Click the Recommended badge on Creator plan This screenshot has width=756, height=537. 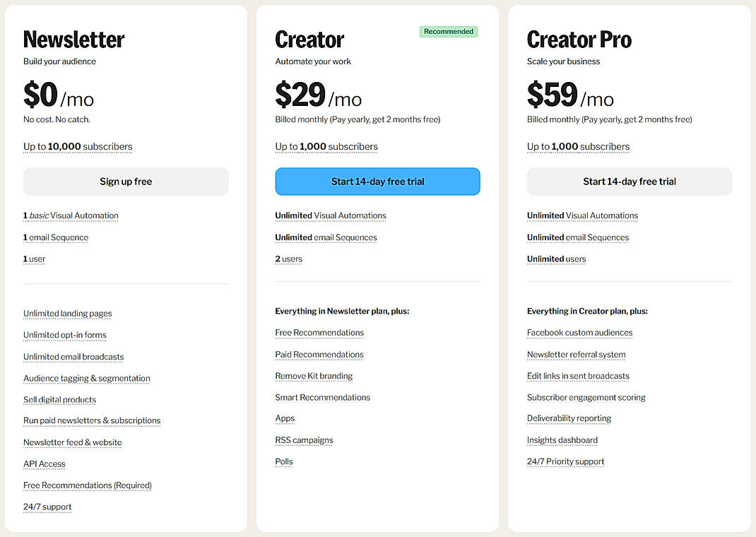[448, 31]
